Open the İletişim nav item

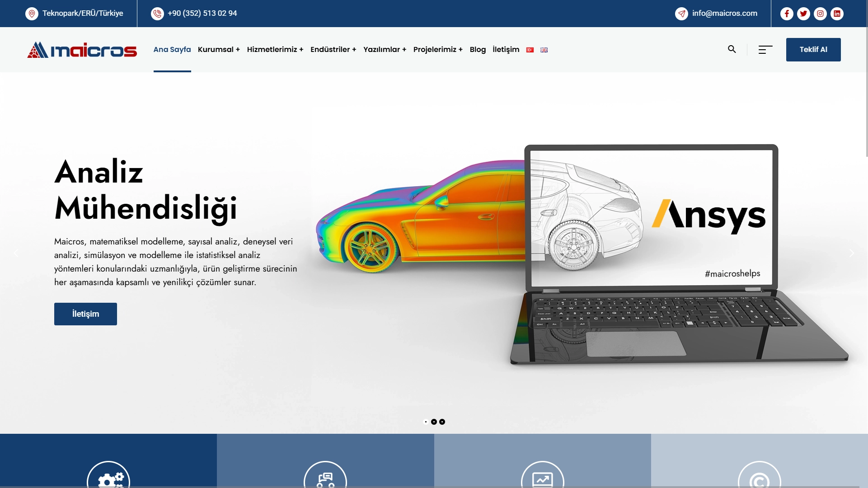pyautogui.click(x=506, y=50)
